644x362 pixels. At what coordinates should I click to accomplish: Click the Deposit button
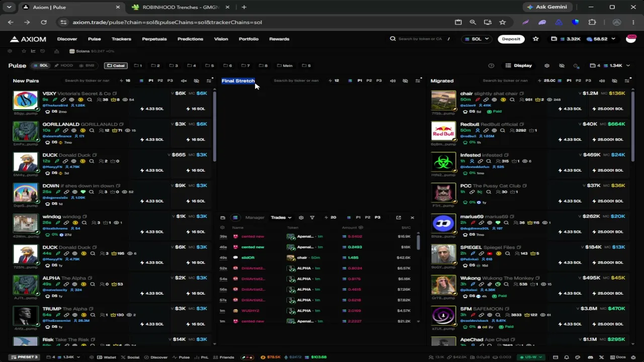pyautogui.click(x=511, y=39)
